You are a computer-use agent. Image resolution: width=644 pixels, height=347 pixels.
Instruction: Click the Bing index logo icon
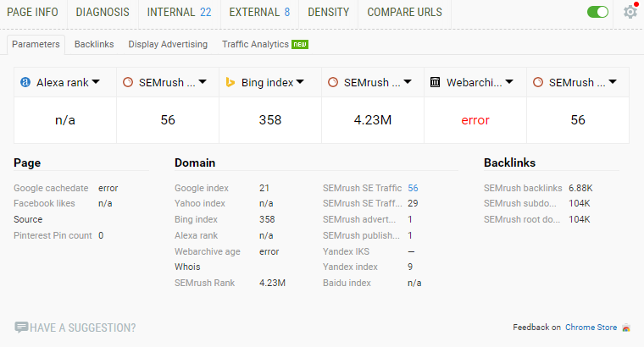click(x=230, y=82)
